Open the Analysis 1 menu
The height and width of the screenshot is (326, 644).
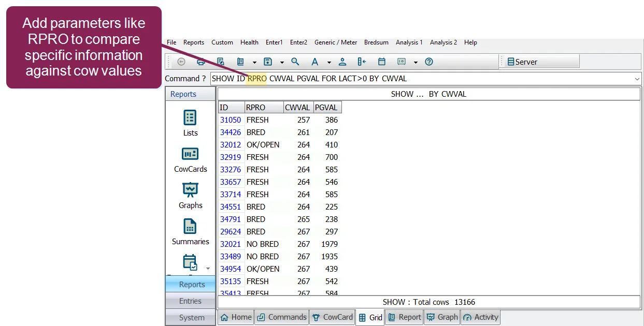click(x=409, y=42)
